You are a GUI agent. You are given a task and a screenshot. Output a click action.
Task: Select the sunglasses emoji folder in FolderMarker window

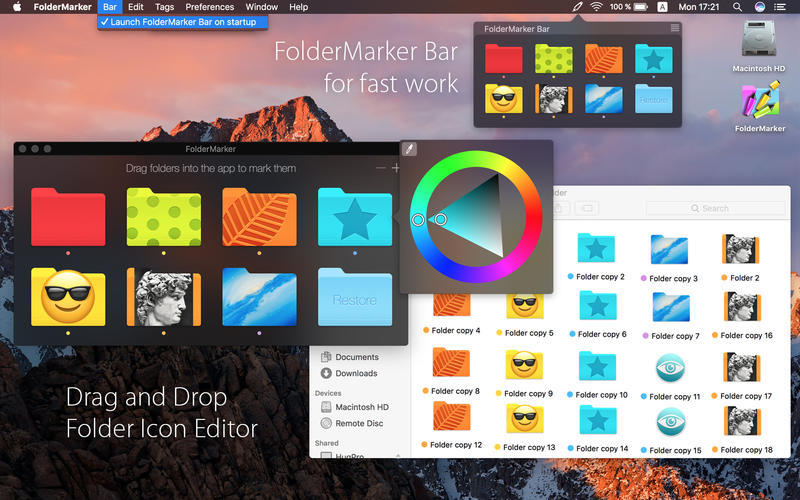point(68,297)
